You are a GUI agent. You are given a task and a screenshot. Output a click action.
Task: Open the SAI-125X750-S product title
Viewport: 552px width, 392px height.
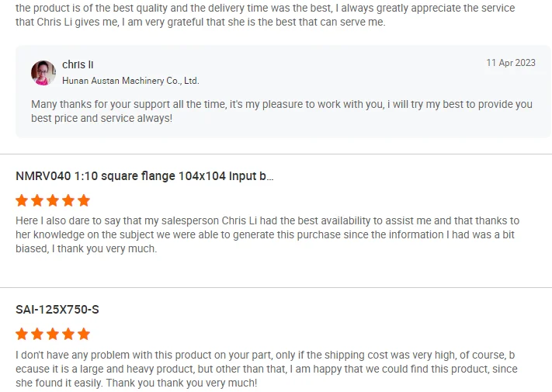[57, 310]
